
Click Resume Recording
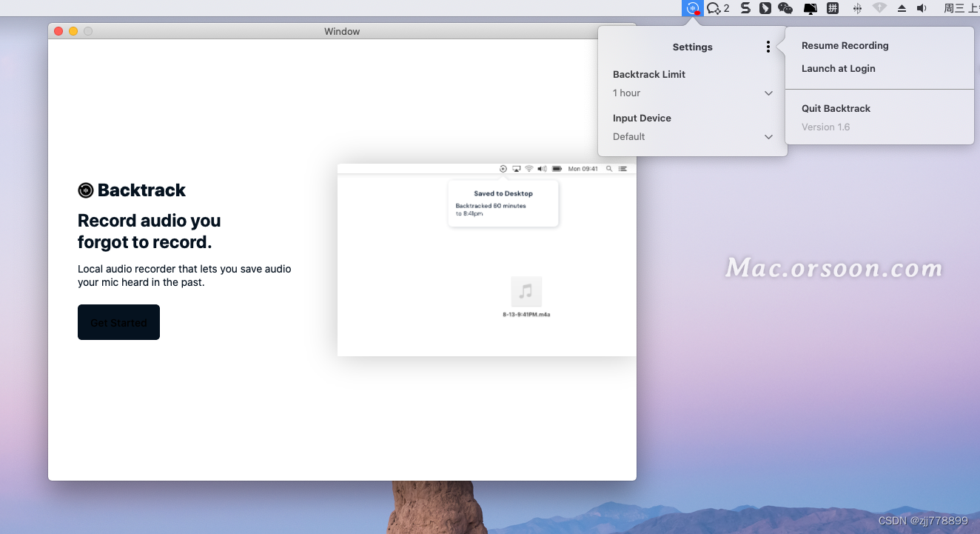tap(845, 45)
